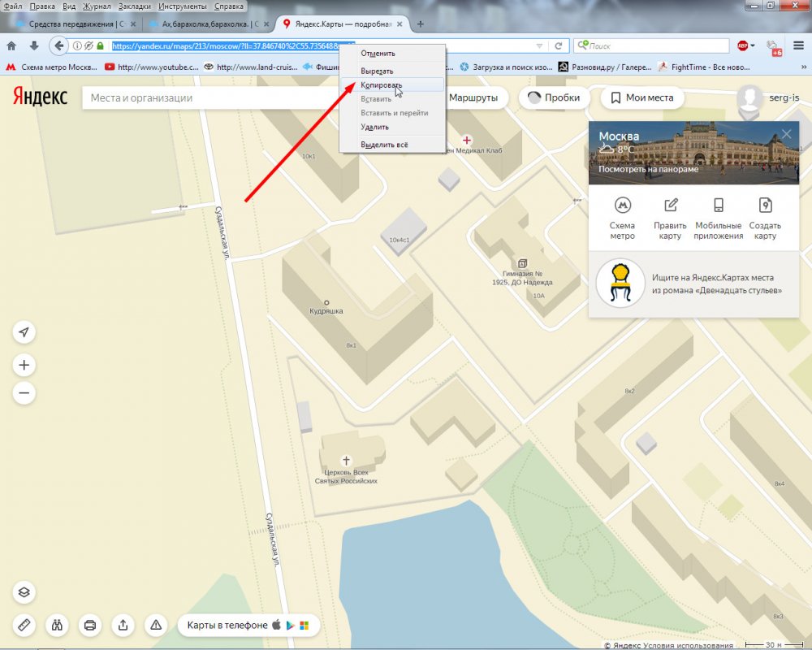The height and width of the screenshot is (650, 812).
Task: Open panorama view with binoculars icon
Action: [x=58, y=625]
